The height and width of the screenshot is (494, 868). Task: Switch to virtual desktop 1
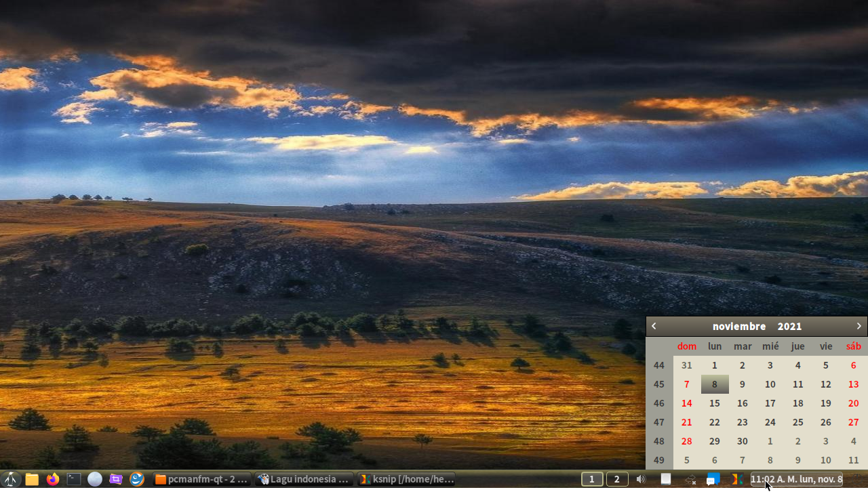[x=592, y=479]
